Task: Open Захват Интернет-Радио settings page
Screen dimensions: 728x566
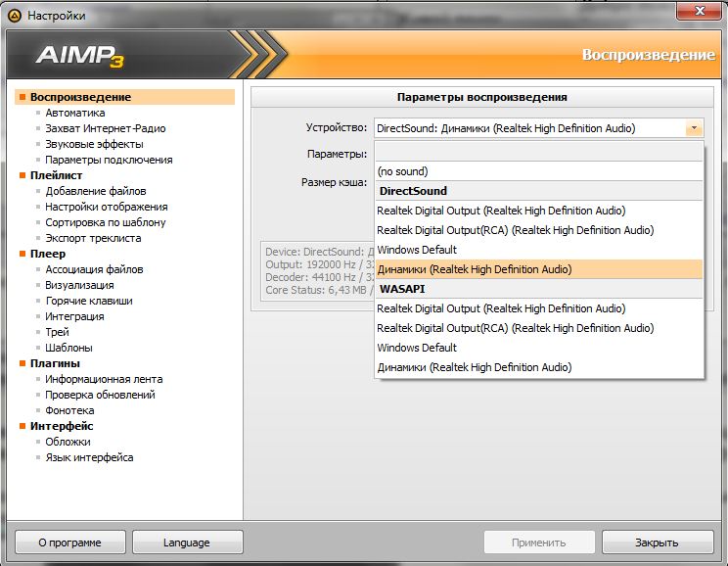Action: (106, 128)
